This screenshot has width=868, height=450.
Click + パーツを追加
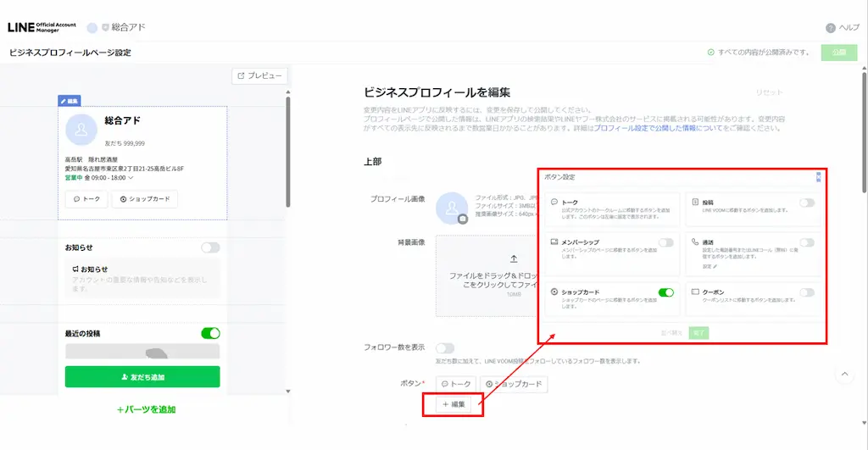pyautogui.click(x=146, y=409)
